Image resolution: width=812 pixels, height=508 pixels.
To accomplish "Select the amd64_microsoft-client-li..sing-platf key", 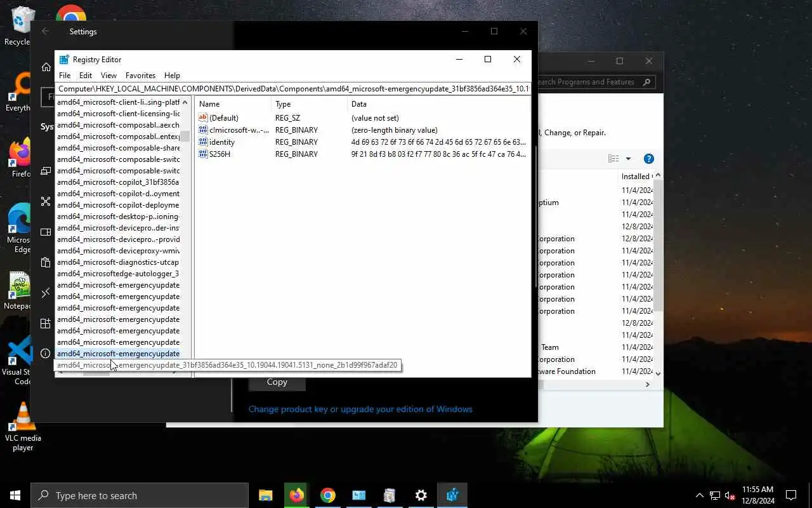I will [x=118, y=102].
